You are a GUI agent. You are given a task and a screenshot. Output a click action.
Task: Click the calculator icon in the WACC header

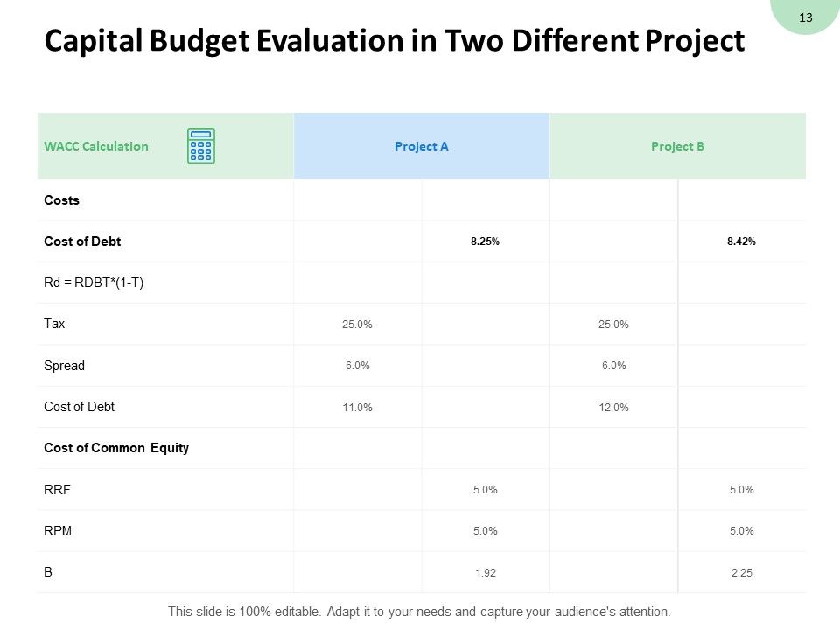point(201,146)
